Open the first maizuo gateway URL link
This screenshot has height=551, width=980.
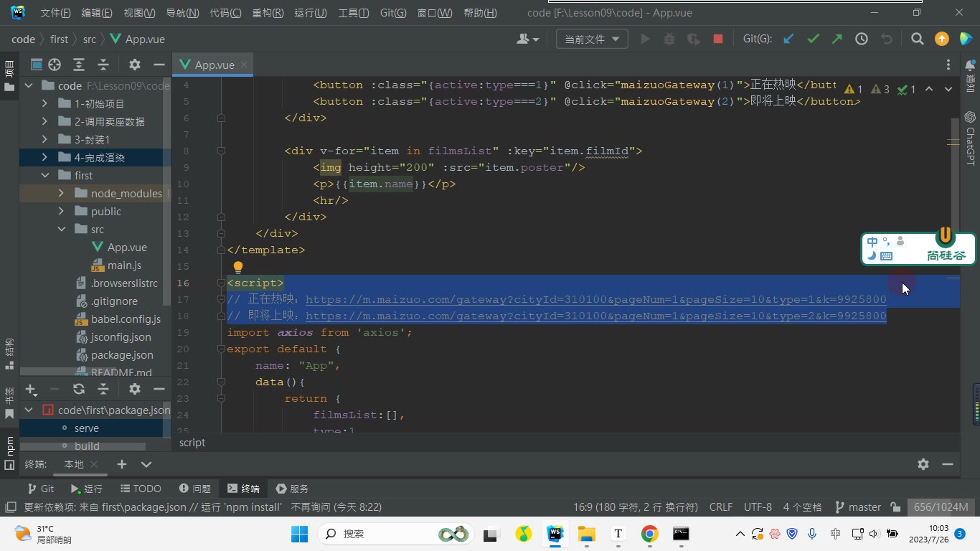tap(595, 299)
